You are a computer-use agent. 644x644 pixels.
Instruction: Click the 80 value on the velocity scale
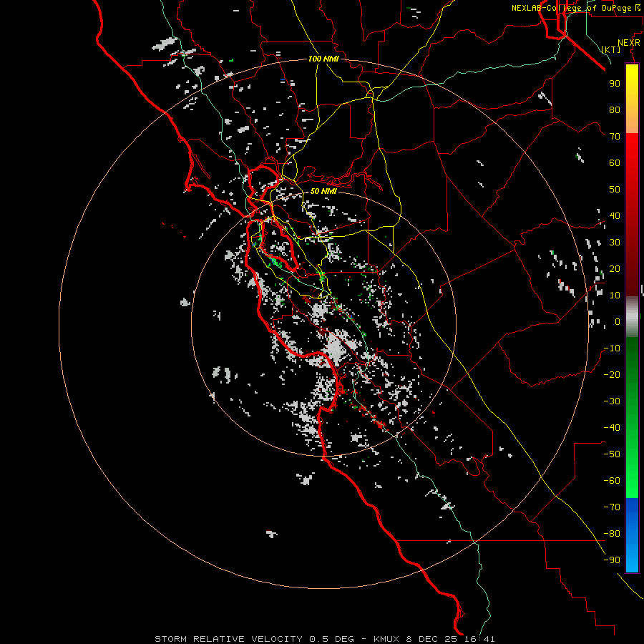pos(615,109)
